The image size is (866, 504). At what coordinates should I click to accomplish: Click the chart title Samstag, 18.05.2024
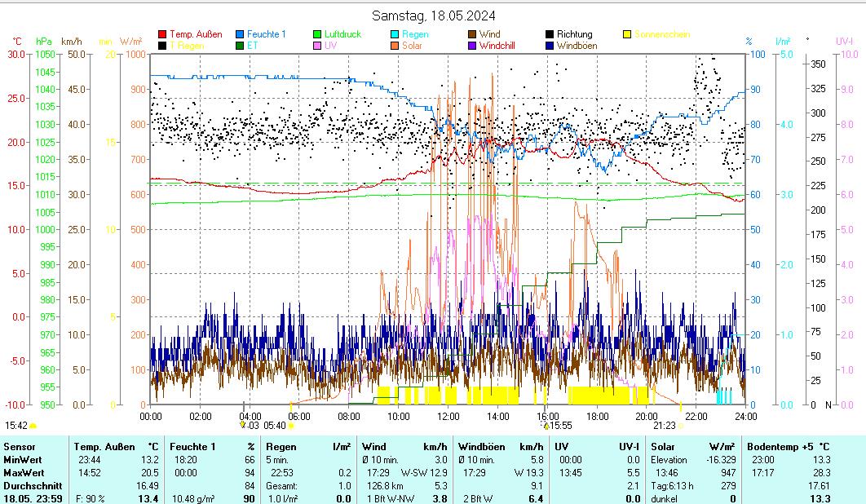click(x=433, y=15)
